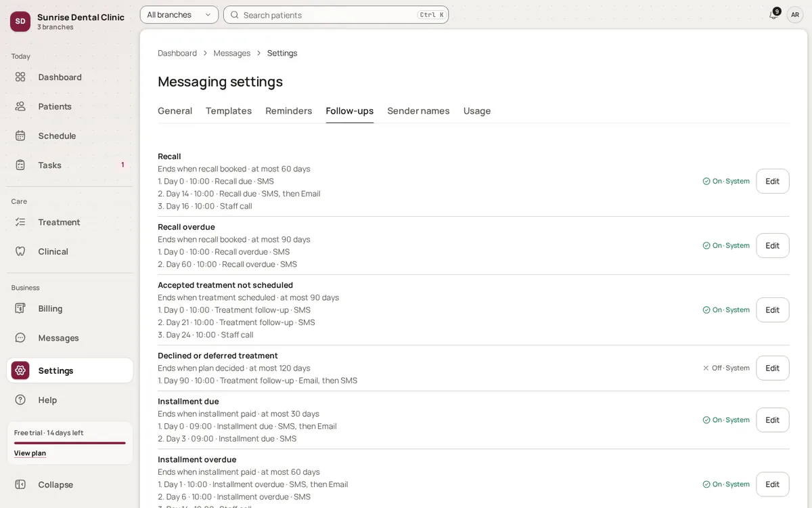The width and height of the screenshot is (812, 508).
Task: Click the Help question mark icon
Action: click(x=20, y=400)
